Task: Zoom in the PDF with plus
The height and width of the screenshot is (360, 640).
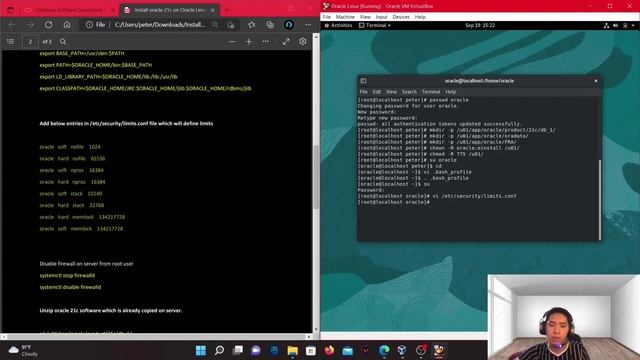Action: (249, 42)
